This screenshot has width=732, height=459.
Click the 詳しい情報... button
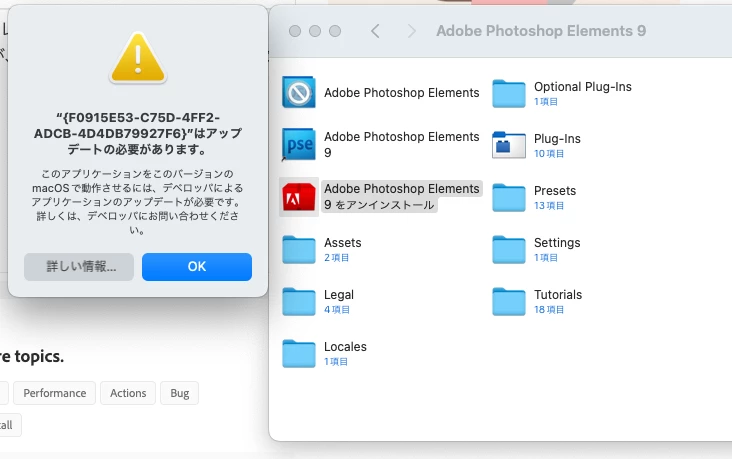(x=79, y=267)
